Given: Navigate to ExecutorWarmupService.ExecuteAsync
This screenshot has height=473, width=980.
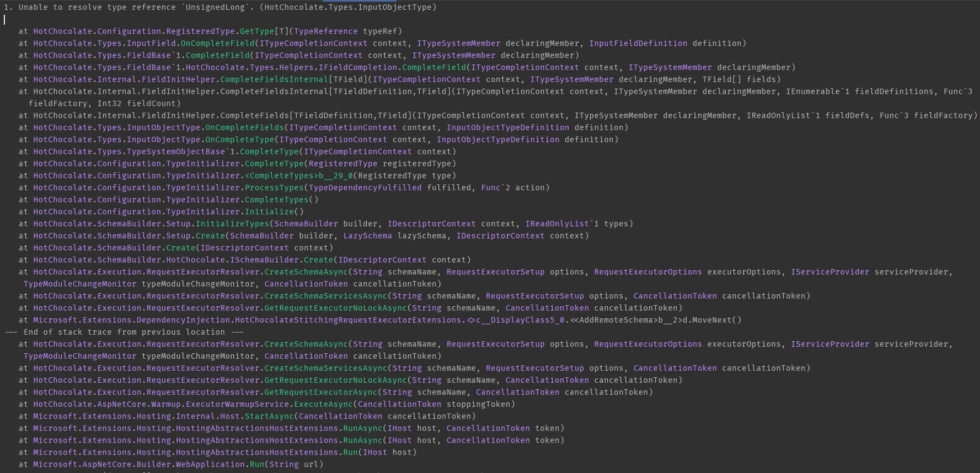Looking at the screenshot, I should point(324,404).
